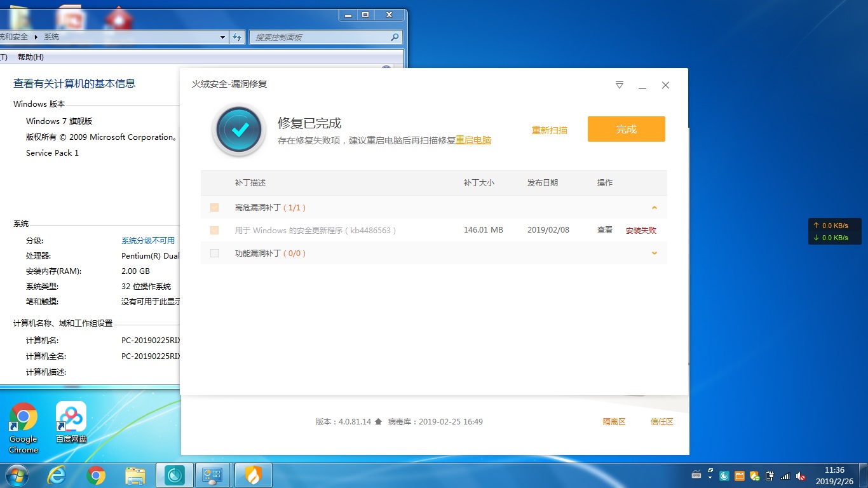Image resolution: width=868 pixels, height=488 pixels.
Task: Click the 系统和安全 breadcrumb segment in the address bar
Action: (x=14, y=37)
